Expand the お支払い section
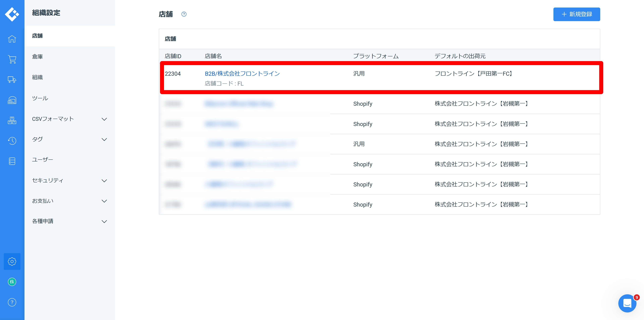 click(70, 201)
